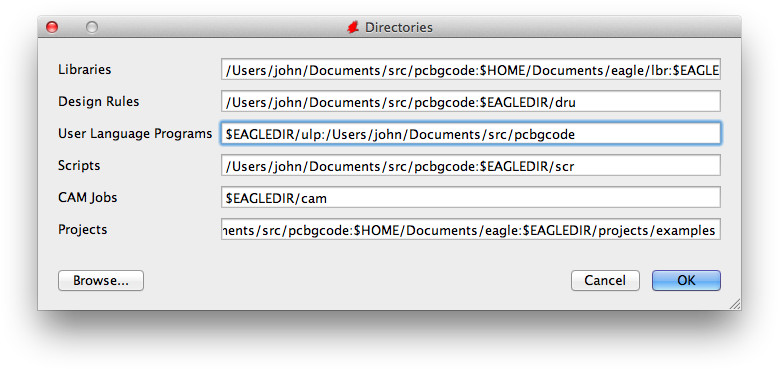Click the CAM Jobs label
This screenshot has height=369, width=778.
[x=87, y=197]
